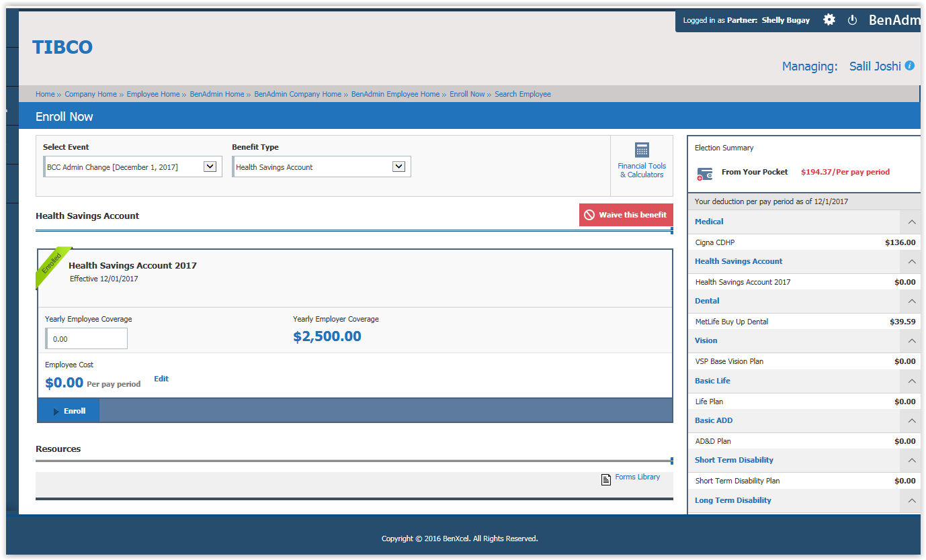Go to BenAdmin Home breadcrumb
Image resolution: width=926 pixels, height=560 pixels.
[x=216, y=95]
